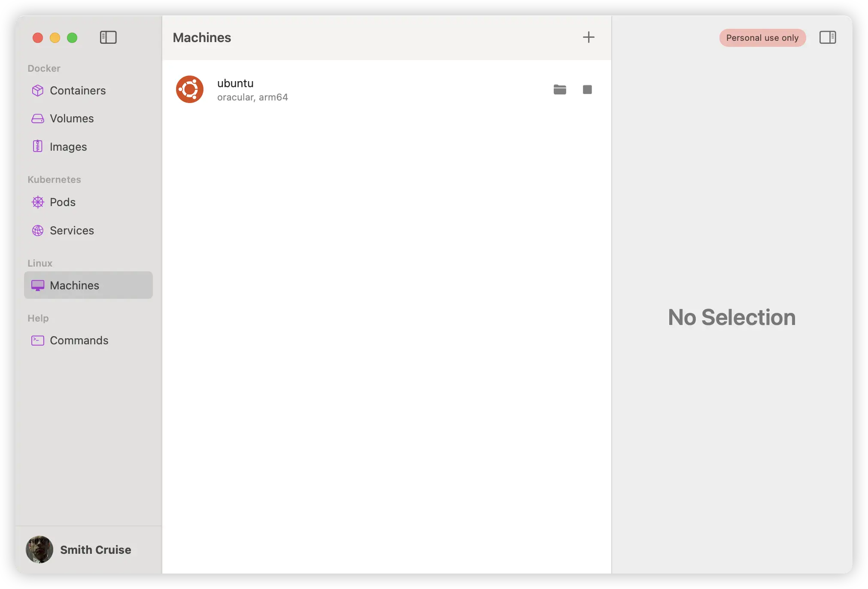The image size is (868, 589).
Task: Select the Volumes icon in sidebar
Action: click(x=37, y=118)
